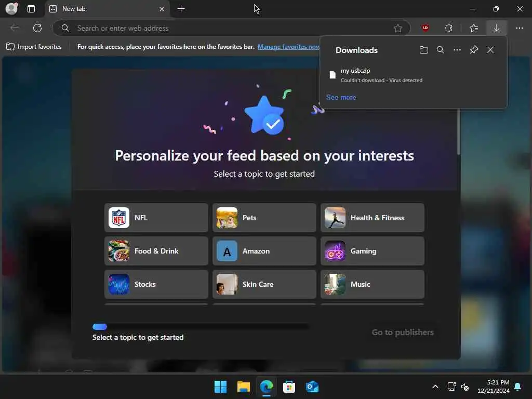The height and width of the screenshot is (399, 532).
Task: Search downloads with magnifier icon
Action: tap(441, 50)
